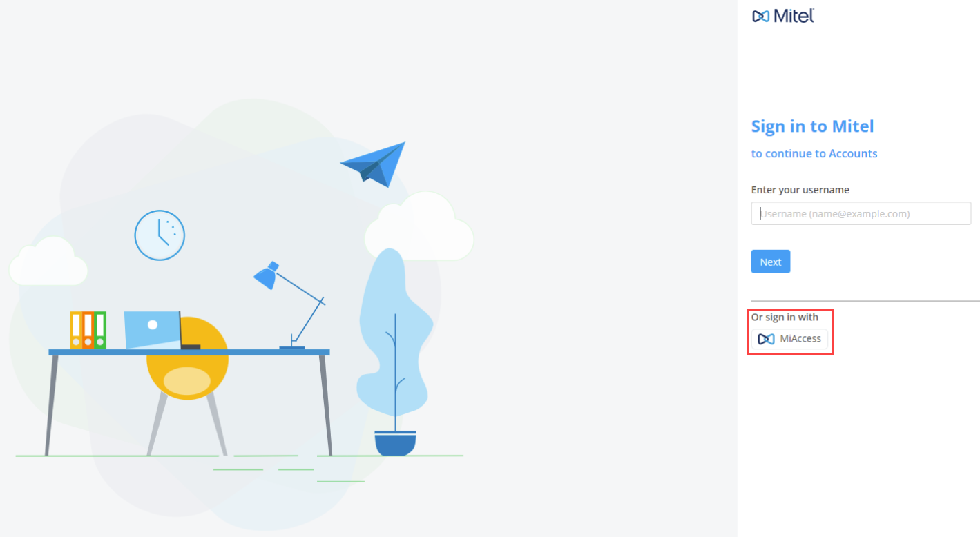Click the colored binders on the desk

pos(88,330)
